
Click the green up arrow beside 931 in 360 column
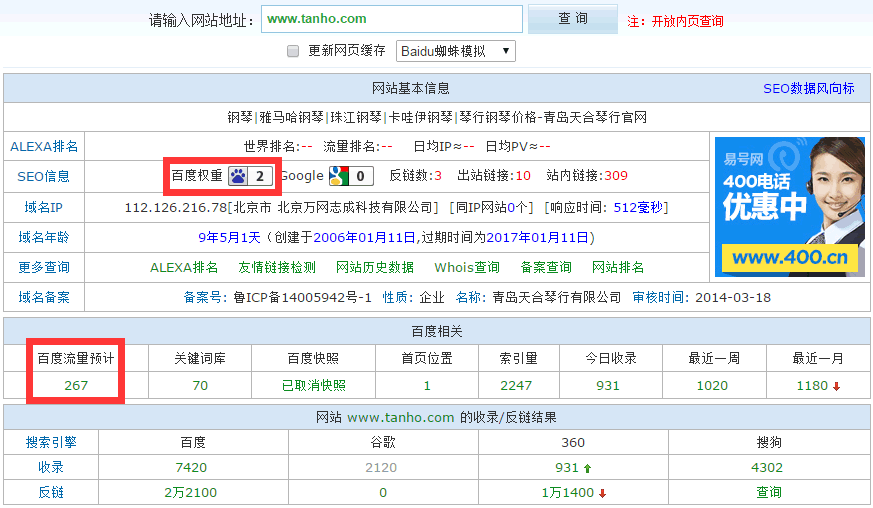(587, 468)
